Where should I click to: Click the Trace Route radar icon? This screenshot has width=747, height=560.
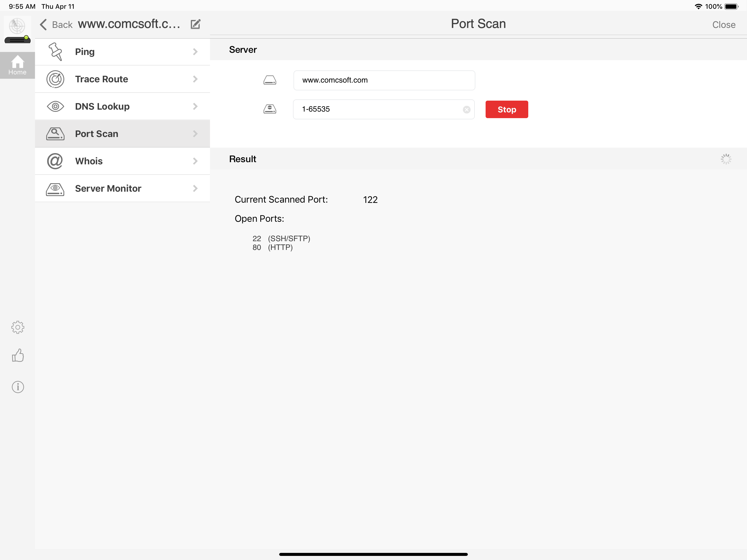[55, 79]
